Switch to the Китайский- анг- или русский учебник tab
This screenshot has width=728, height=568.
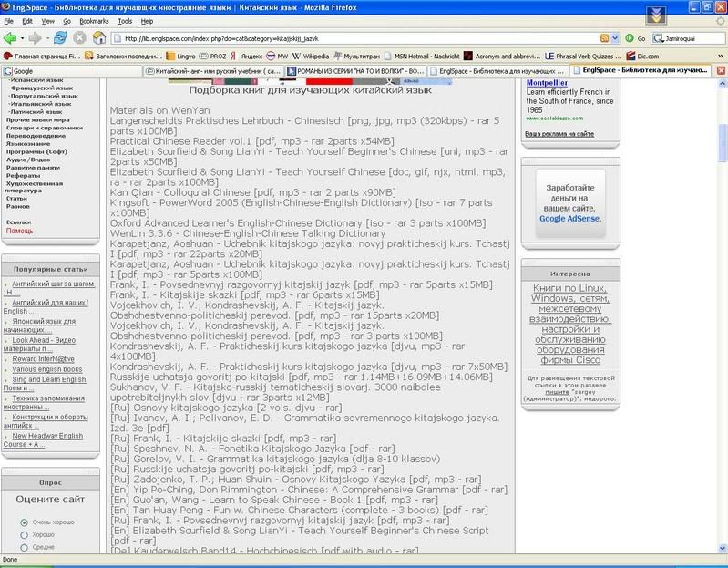coord(213,71)
